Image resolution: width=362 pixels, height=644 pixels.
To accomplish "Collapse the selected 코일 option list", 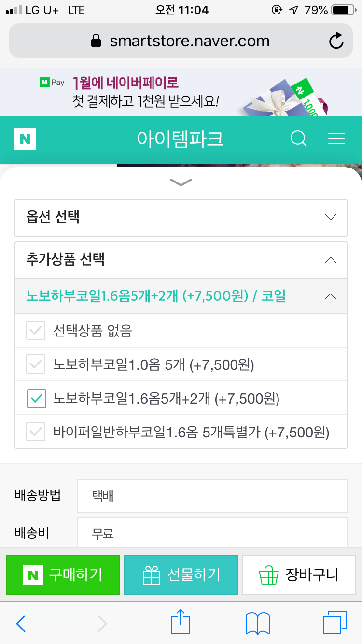I will click(330, 296).
